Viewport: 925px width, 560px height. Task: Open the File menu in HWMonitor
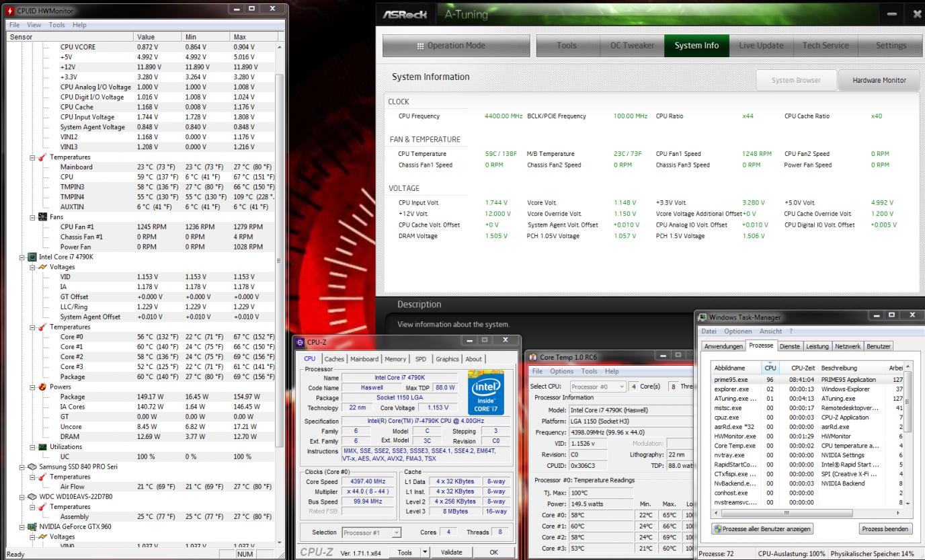coord(14,25)
